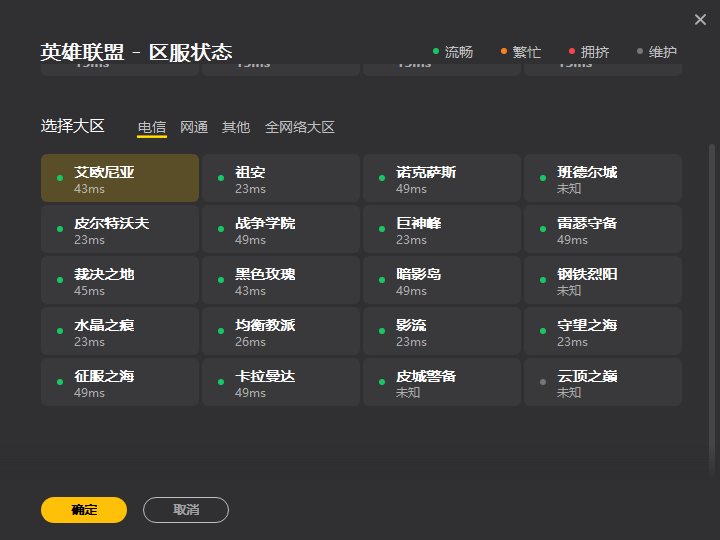Select the 均衡教派 server
Screen dimensions: 720x540
click(281, 331)
